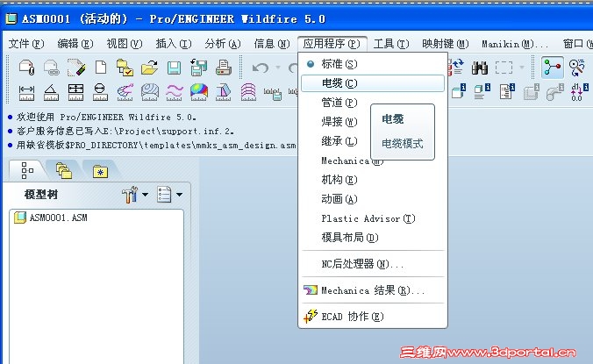Image resolution: width=593 pixels, height=364 pixels.
Task: Open the model tree tab
Action: tap(27, 170)
